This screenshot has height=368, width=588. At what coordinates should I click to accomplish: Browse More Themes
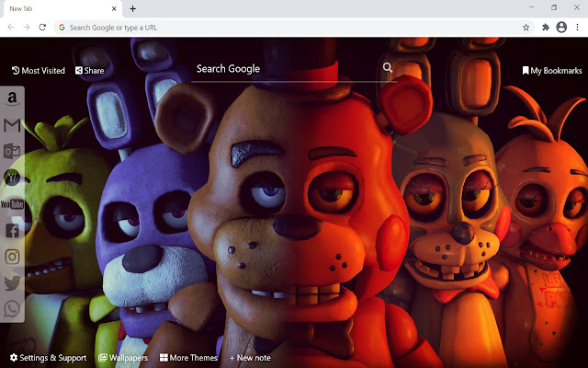[x=188, y=358]
